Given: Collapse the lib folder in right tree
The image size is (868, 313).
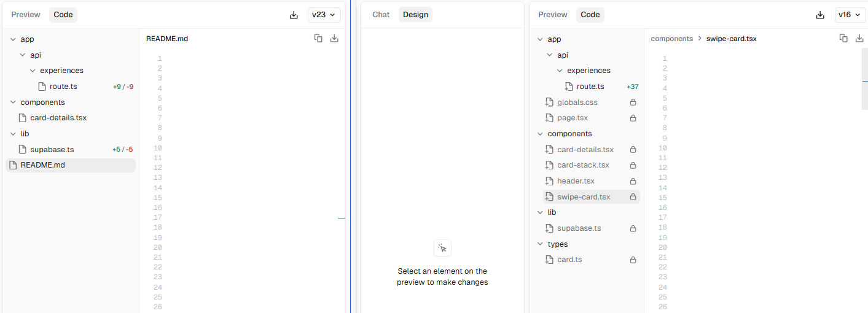Looking at the screenshot, I should point(540,212).
